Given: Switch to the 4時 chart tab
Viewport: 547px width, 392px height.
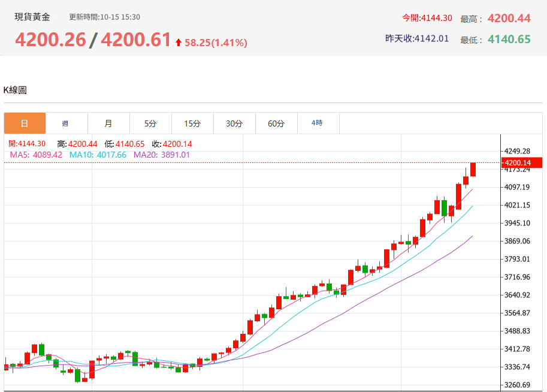Looking at the screenshot, I should (x=317, y=123).
